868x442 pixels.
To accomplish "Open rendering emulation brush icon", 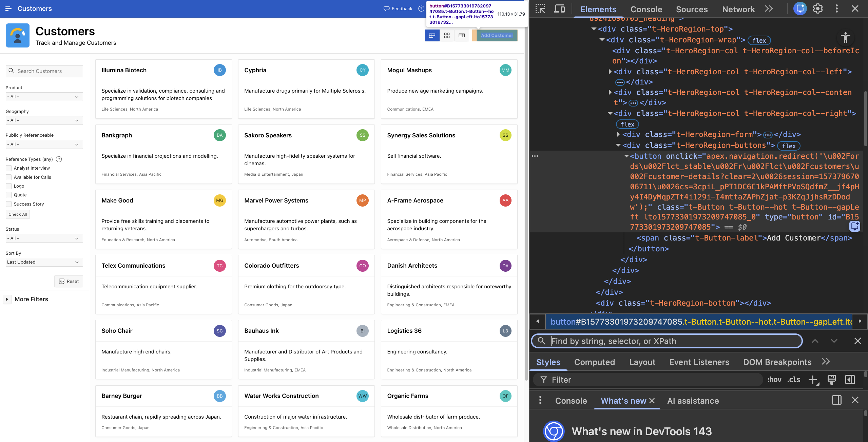I will [x=831, y=380].
